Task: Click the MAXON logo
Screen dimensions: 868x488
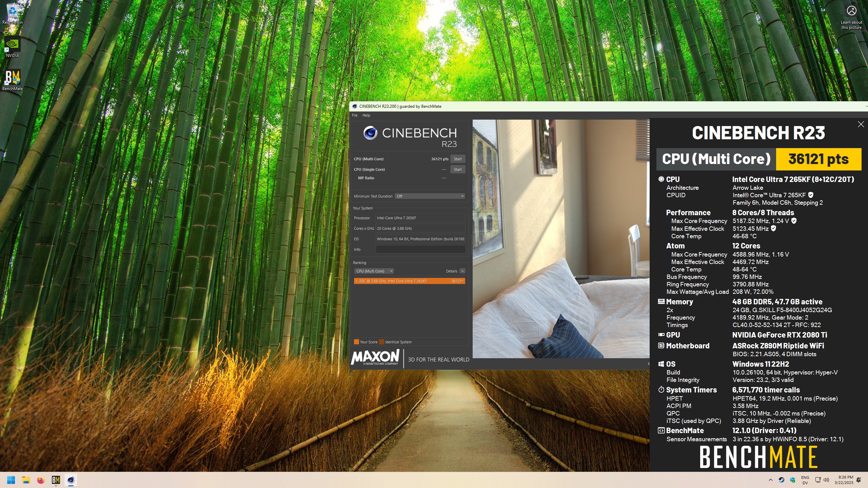Action: 375,358
